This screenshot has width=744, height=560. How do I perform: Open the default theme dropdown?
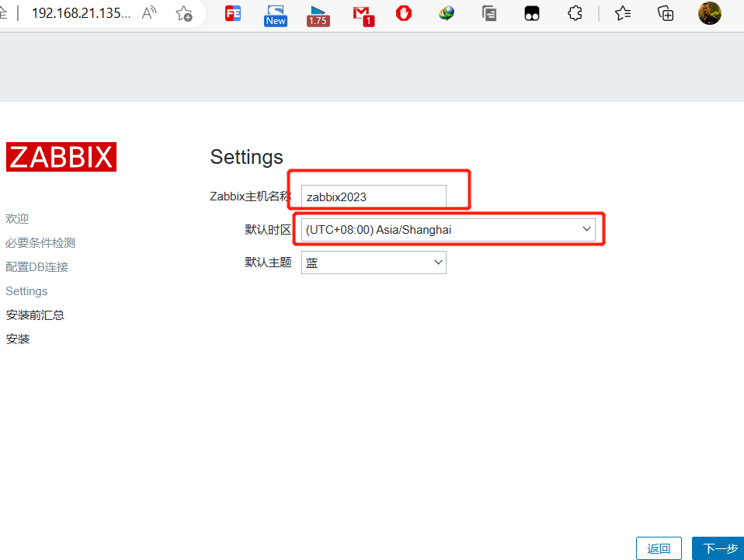tap(374, 263)
